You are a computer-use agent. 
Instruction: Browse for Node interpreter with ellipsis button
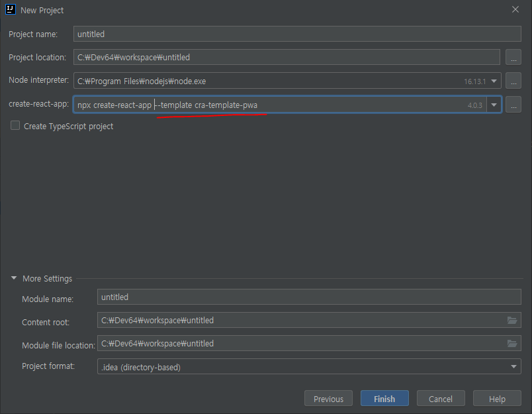513,81
